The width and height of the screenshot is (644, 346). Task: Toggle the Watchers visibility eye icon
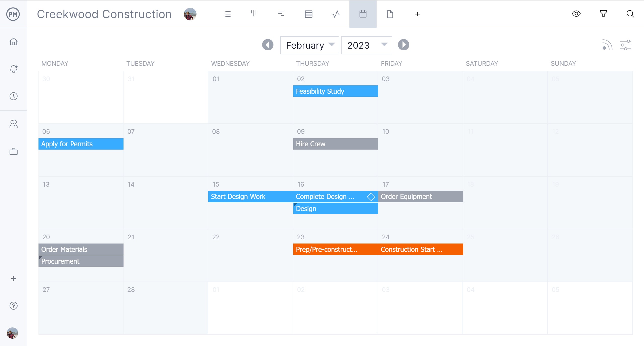click(577, 14)
